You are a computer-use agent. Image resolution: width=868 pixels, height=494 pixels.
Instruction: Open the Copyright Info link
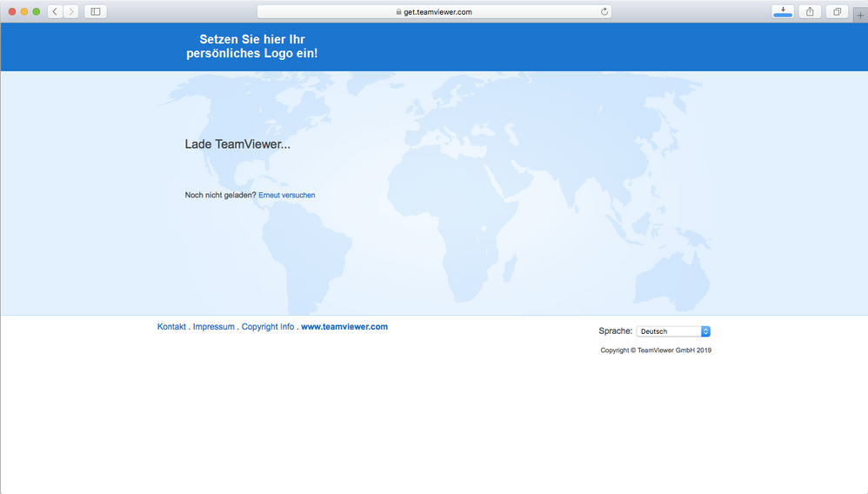(268, 327)
